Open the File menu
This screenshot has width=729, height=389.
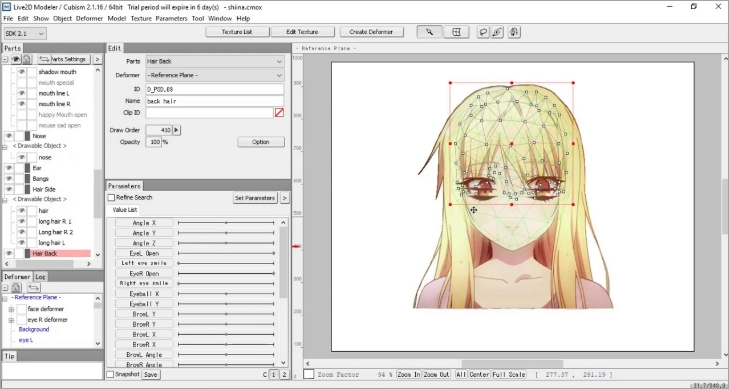[x=8, y=19]
